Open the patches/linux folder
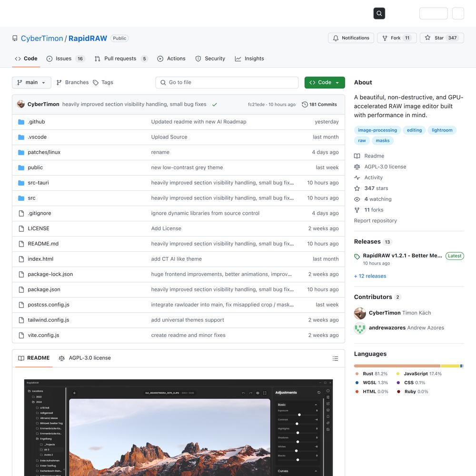This screenshot has width=476, height=476. (x=44, y=152)
